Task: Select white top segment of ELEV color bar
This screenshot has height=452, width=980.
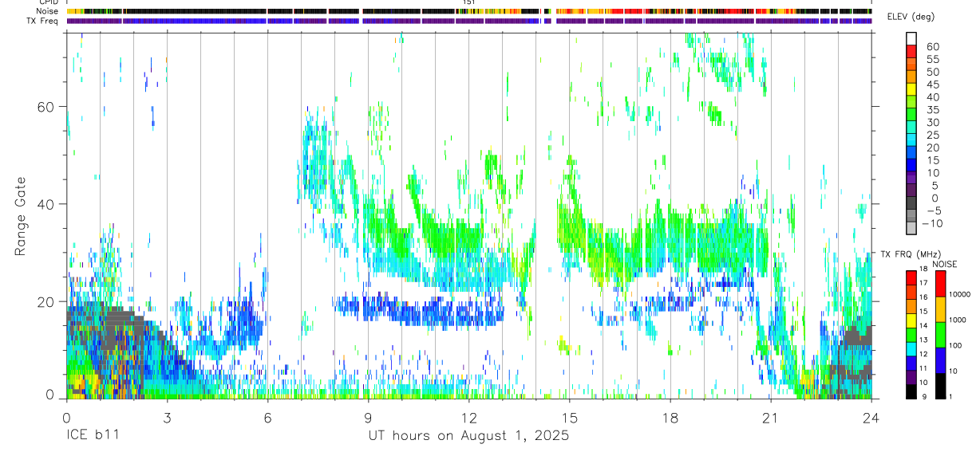Action: (x=911, y=38)
